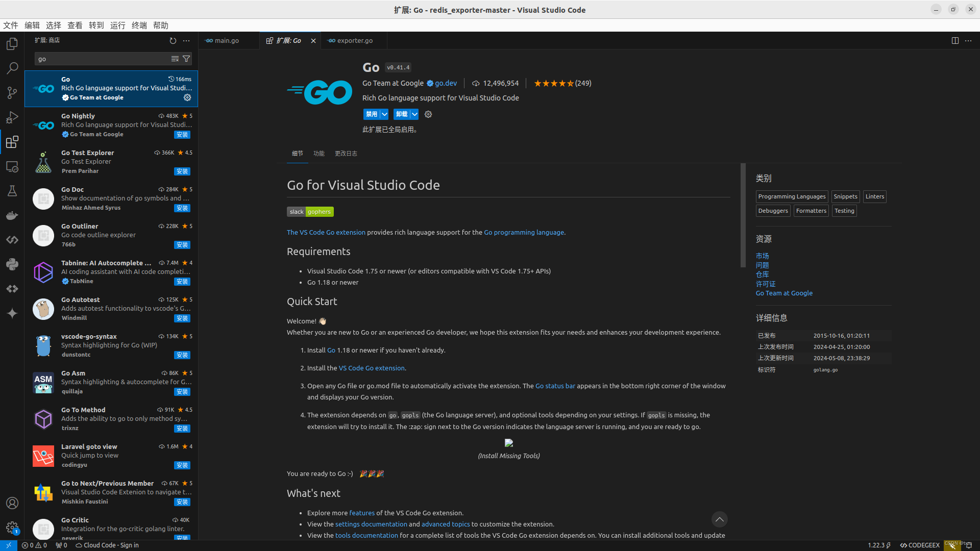The image size is (980, 551).
Task: Click the Search sidebar icon
Action: [x=12, y=69]
